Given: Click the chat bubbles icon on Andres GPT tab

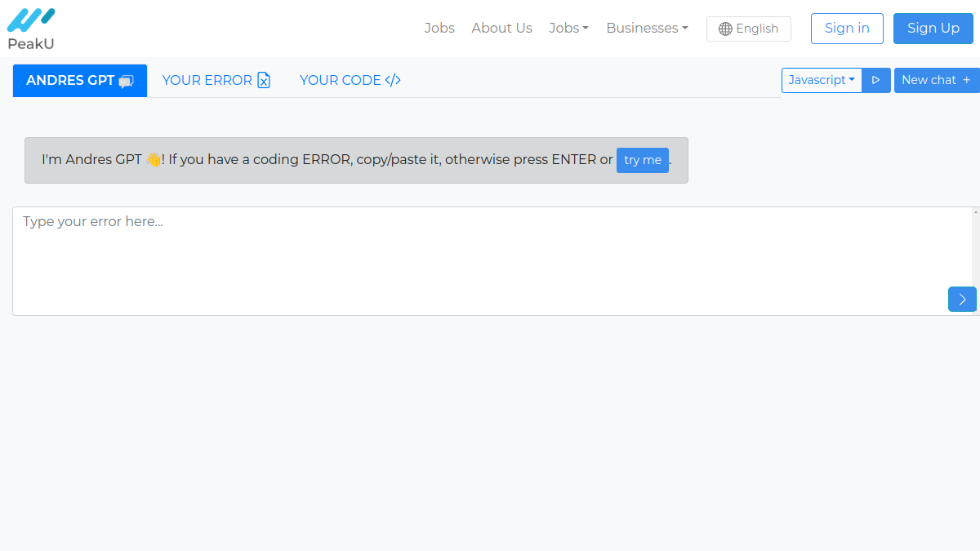Looking at the screenshot, I should [126, 81].
